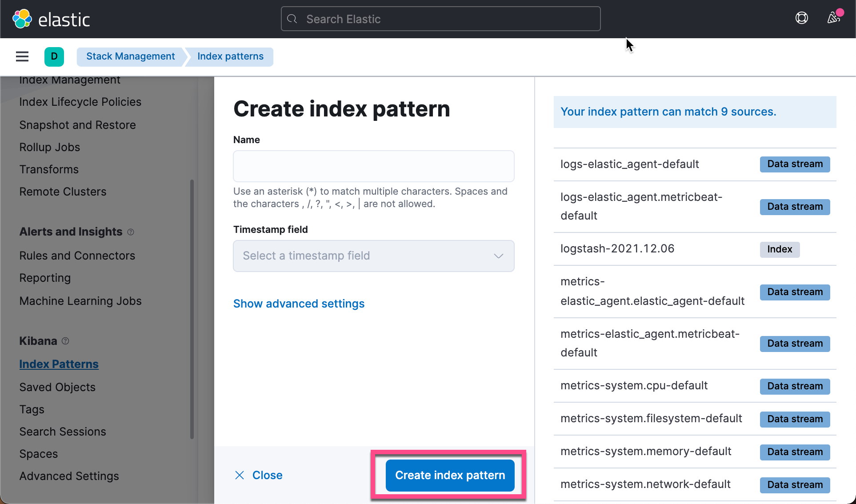Open the Kibana section help icon

click(x=65, y=341)
